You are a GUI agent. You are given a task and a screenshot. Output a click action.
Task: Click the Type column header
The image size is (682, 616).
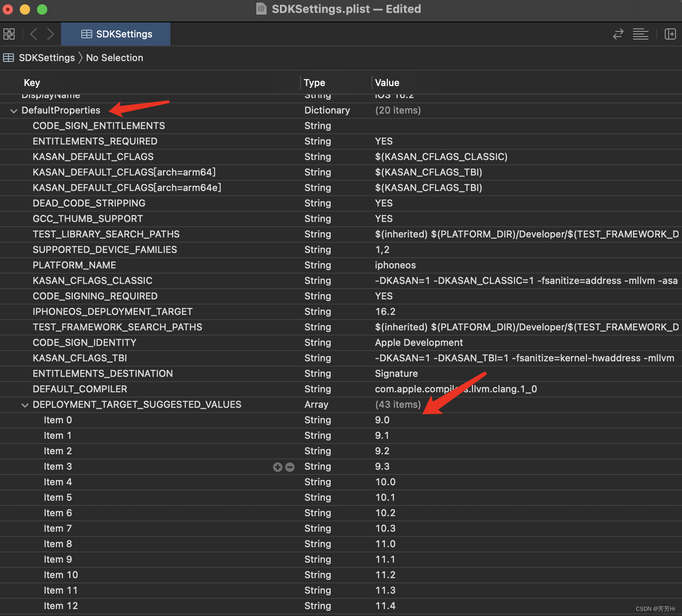tap(314, 83)
